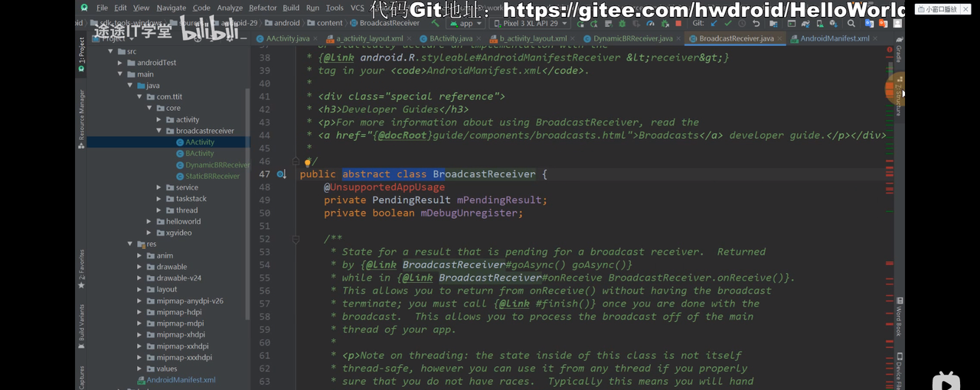980x390 pixels.
Task: Expand the taskstack package arrow
Action: (159, 199)
